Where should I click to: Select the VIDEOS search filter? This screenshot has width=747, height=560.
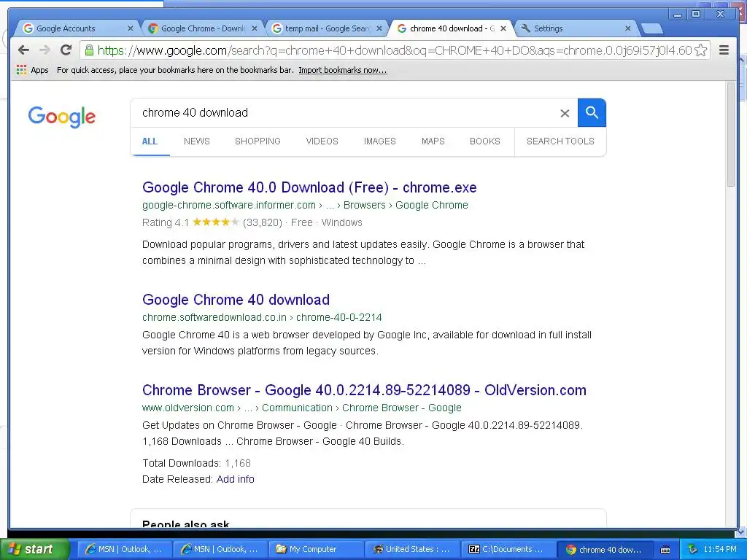click(322, 141)
